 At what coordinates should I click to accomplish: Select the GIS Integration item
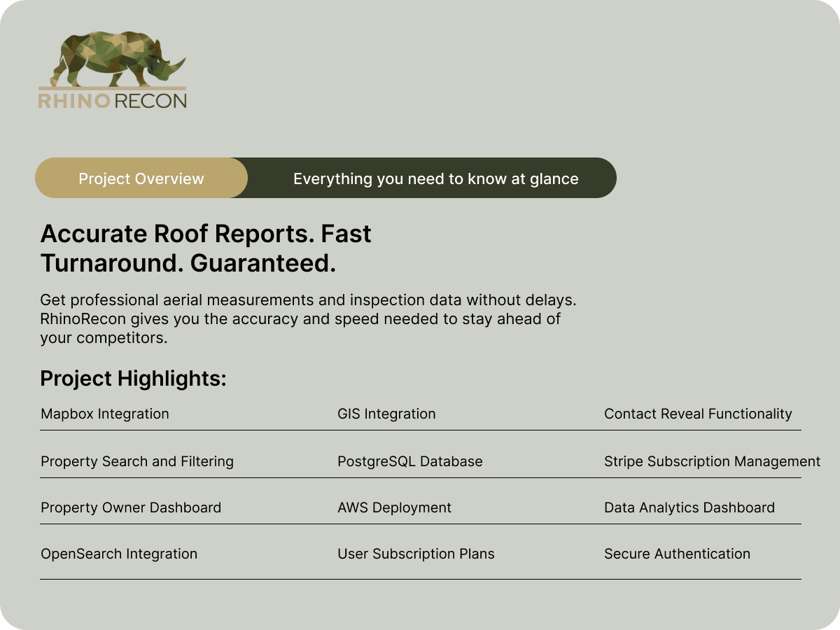coord(386,414)
